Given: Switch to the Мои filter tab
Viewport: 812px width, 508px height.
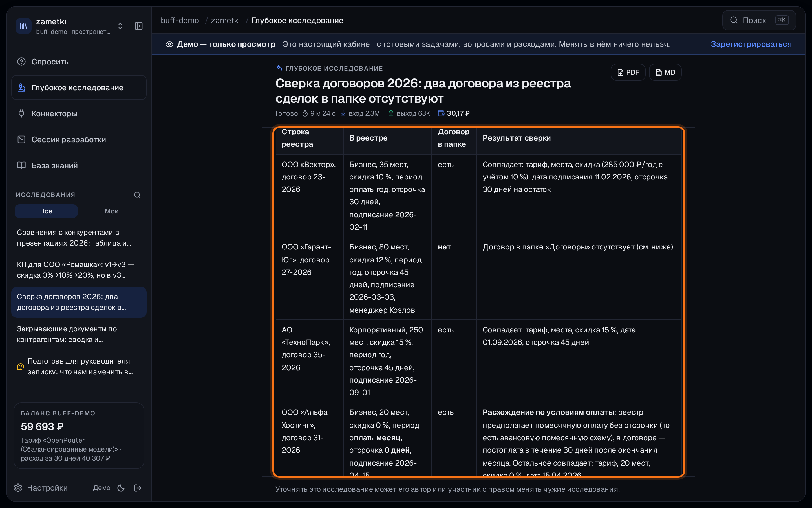Looking at the screenshot, I should tap(111, 211).
